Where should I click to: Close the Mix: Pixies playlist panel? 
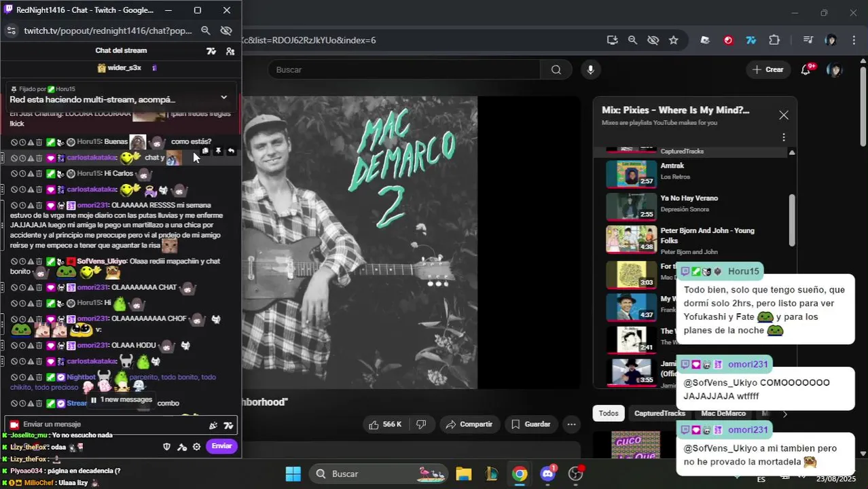click(x=784, y=115)
